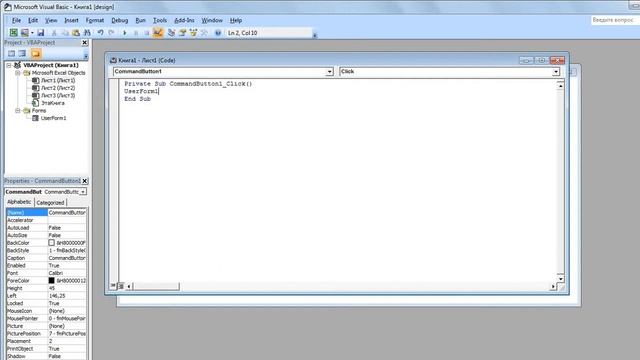Open the CommandButton1 object dropdown in code window

coord(329,72)
